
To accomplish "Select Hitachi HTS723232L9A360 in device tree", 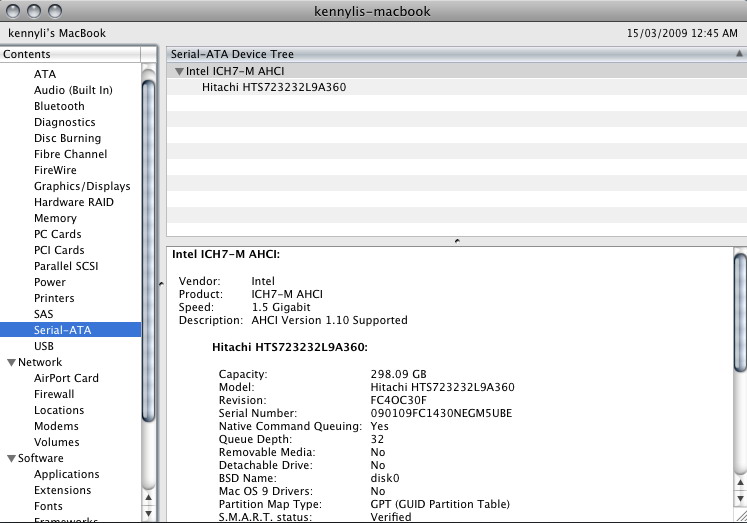I will coord(274,87).
